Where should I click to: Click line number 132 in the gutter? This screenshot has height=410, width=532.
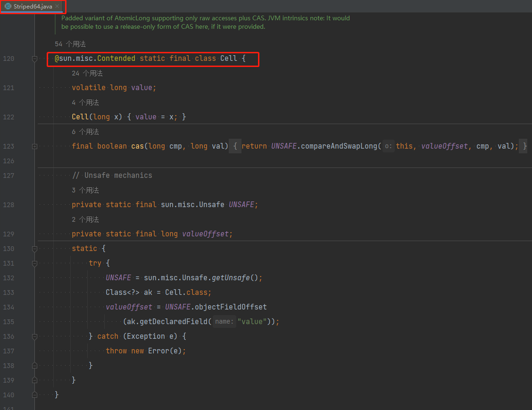coord(8,278)
